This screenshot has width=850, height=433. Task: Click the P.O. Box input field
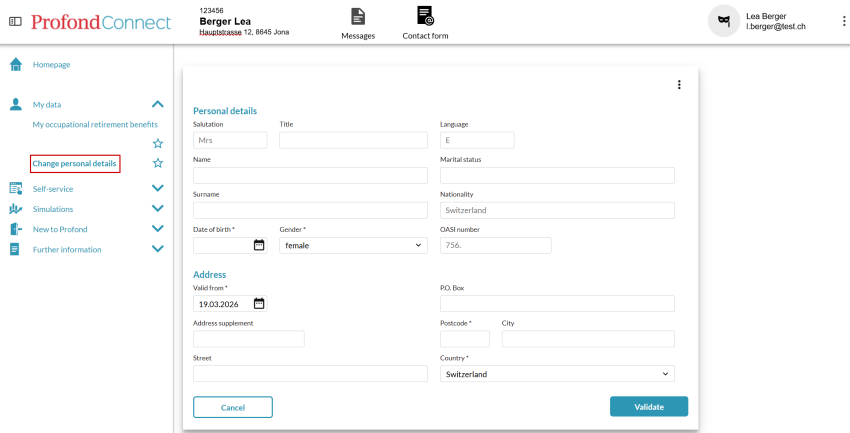[x=557, y=303]
